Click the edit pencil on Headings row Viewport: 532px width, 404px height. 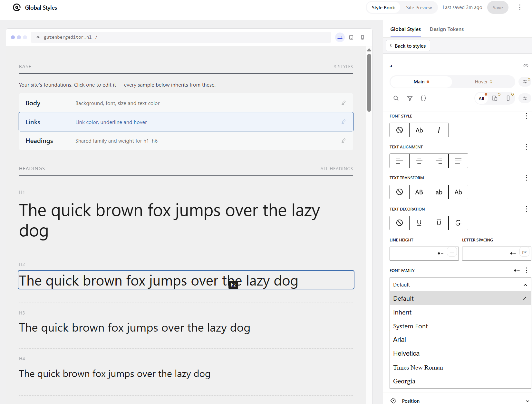[343, 141]
